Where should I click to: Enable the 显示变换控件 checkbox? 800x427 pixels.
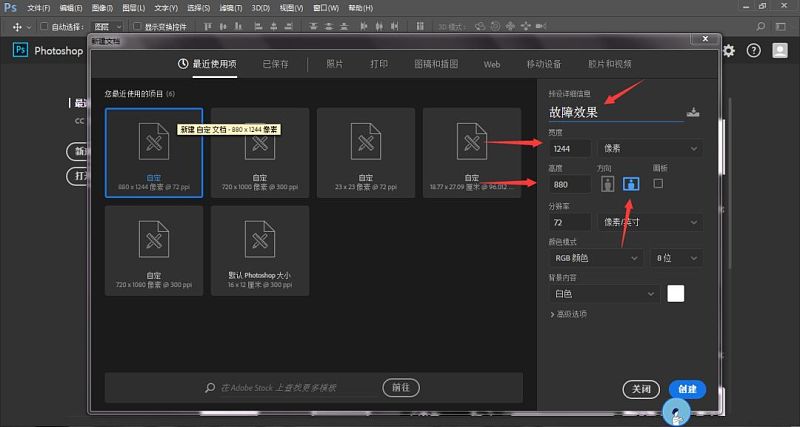point(137,27)
